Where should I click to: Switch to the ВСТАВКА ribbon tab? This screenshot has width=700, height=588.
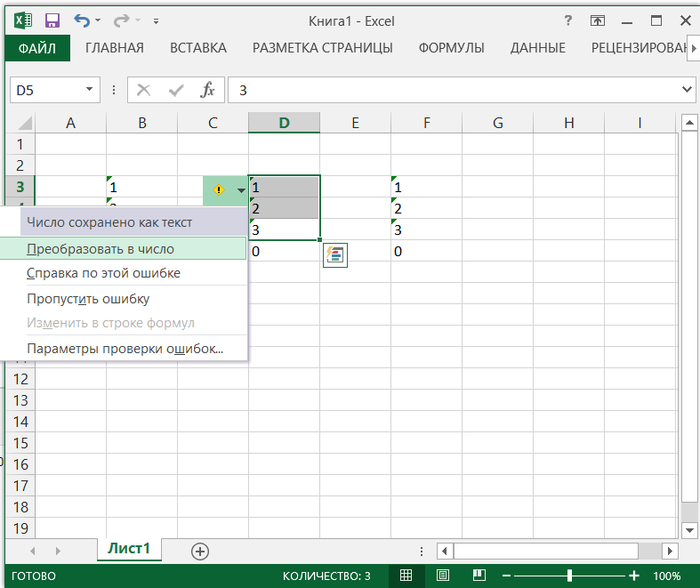[198, 48]
